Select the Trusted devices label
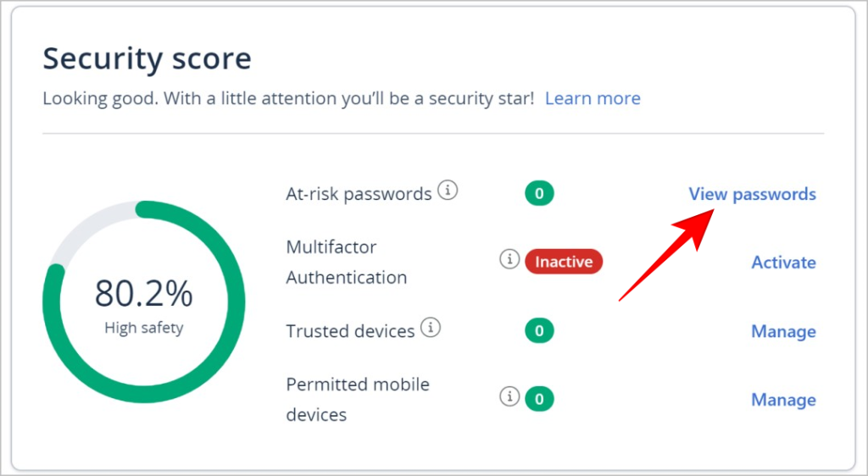This screenshot has width=868, height=476. [x=350, y=331]
